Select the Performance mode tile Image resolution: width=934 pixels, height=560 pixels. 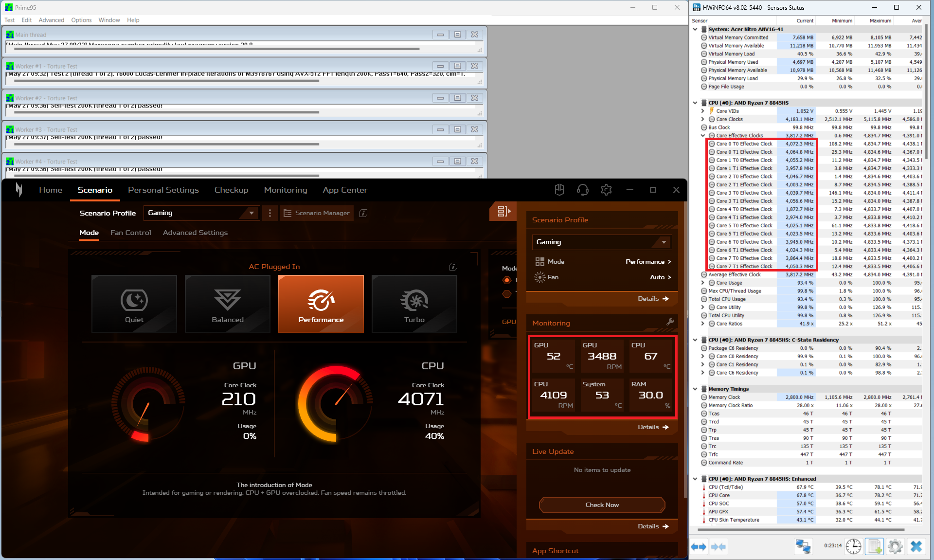[321, 304]
